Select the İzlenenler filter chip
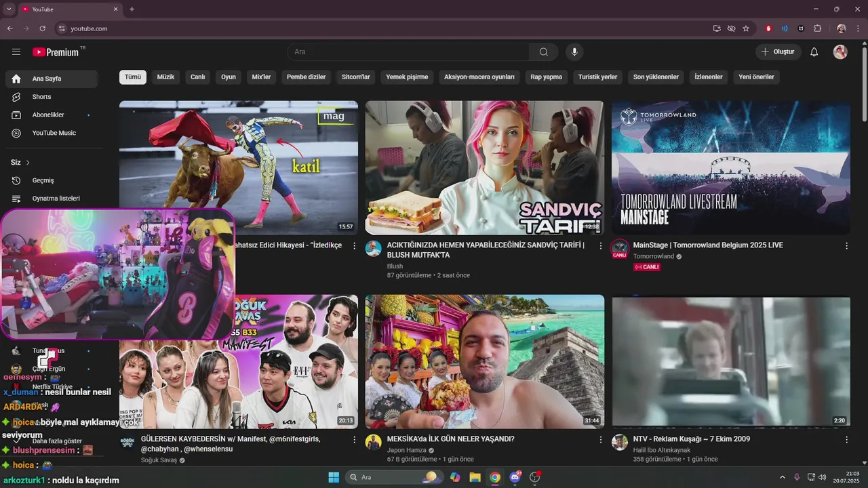868x488 pixels. click(709, 77)
